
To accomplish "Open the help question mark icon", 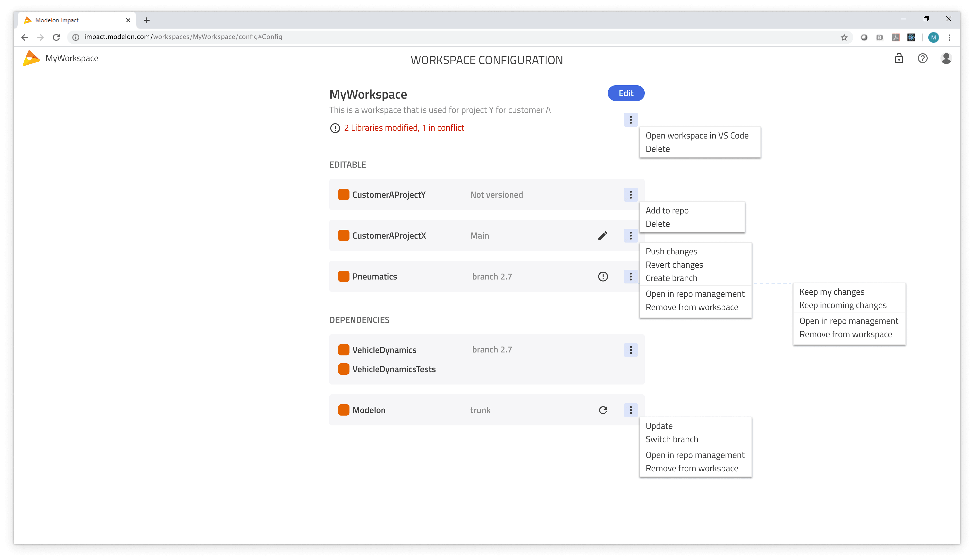I will 922,58.
